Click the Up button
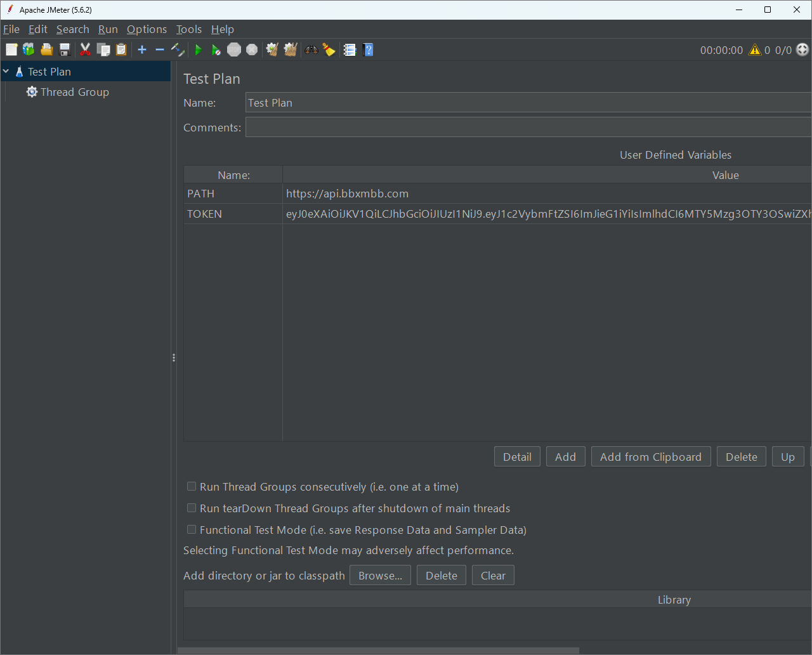The image size is (812, 655). tap(788, 457)
